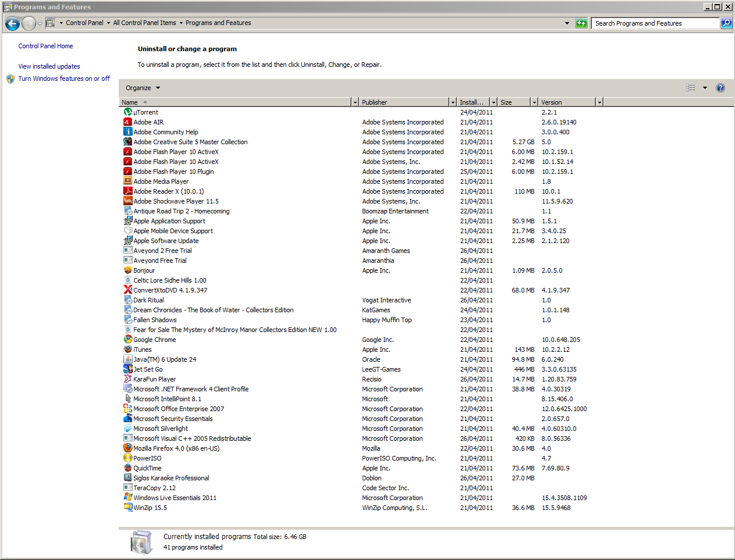Viewport: 735px width, 560px height.
Task: Click the Programs and Features breadcrumb
Action: pyautogui.click(x=218, y=23)
